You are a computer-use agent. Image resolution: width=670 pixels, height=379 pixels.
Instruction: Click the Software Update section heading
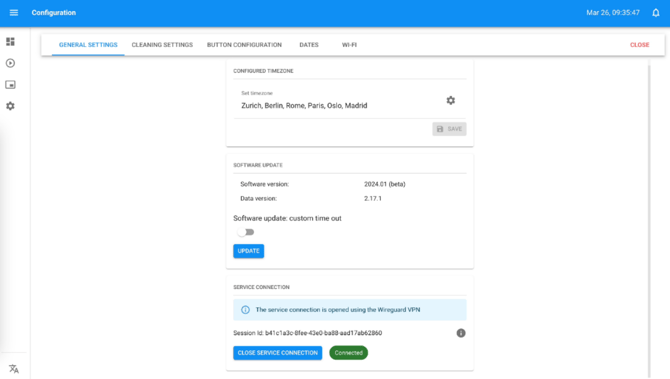258,165
